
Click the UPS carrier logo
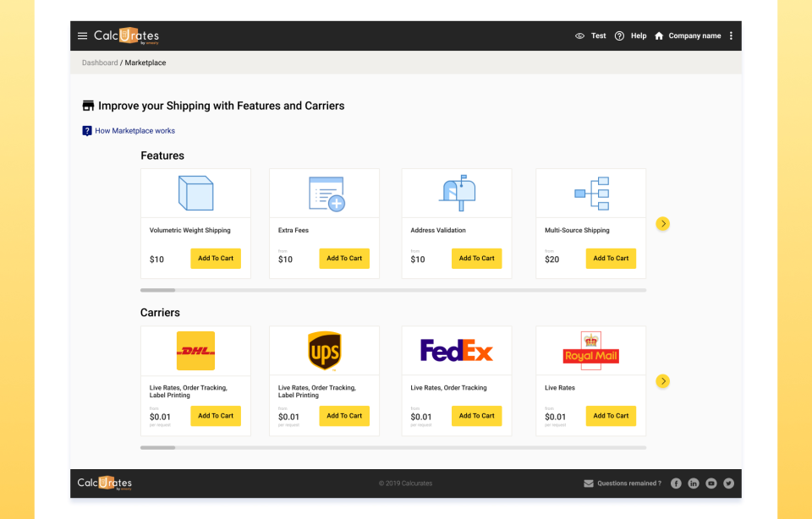[x=325, y=351]
